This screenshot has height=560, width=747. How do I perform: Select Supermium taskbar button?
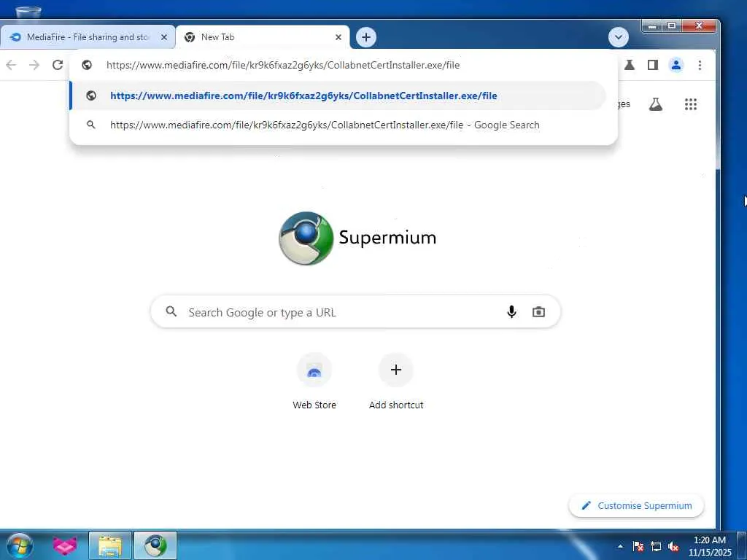pyautogui.click(x=155, y=545)
